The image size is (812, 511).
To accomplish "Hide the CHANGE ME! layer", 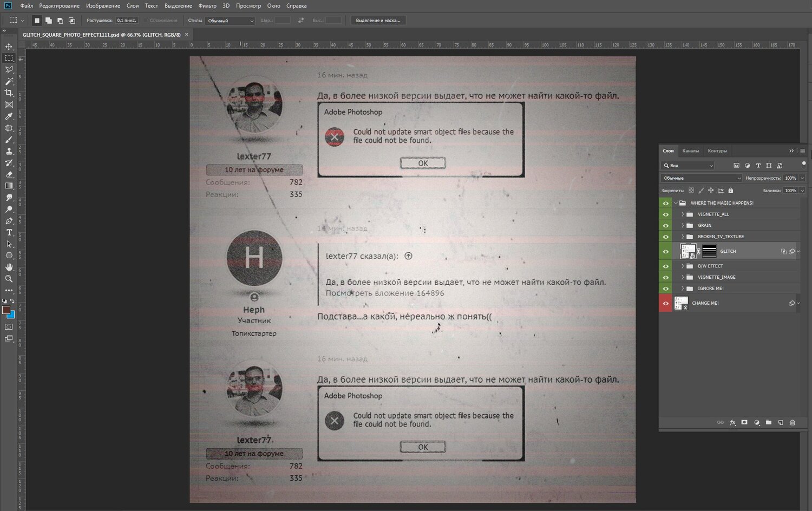I will coord(666,303).
